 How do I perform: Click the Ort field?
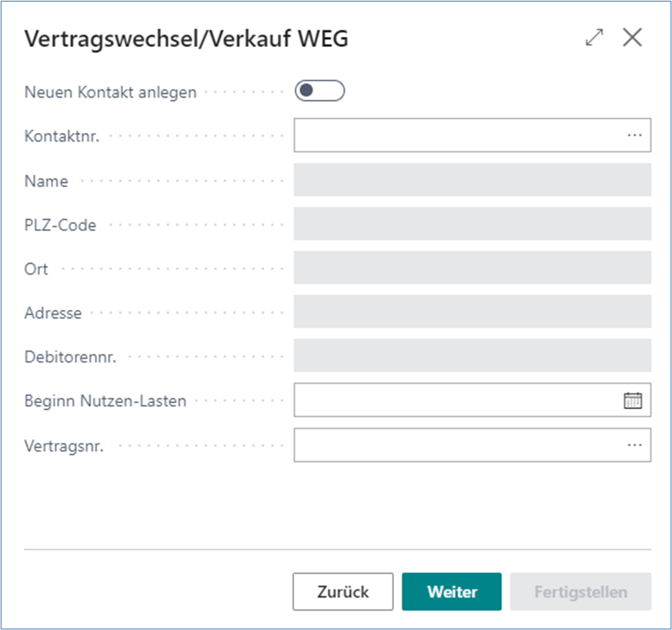473,268
